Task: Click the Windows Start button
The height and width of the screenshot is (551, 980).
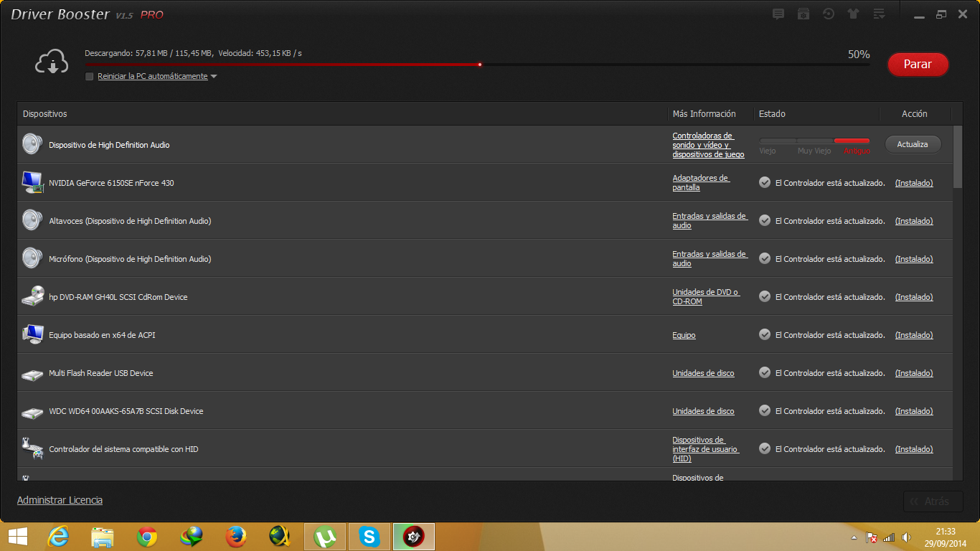Action: [18, 537]
